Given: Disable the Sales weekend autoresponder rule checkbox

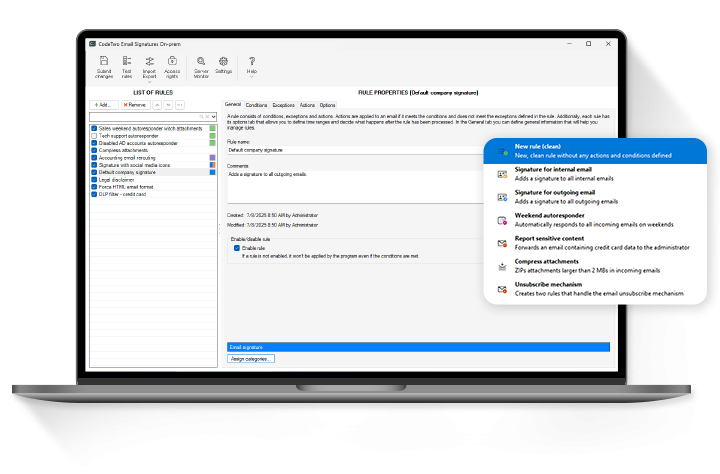Looking at the screenshot, I should point(94,129).
